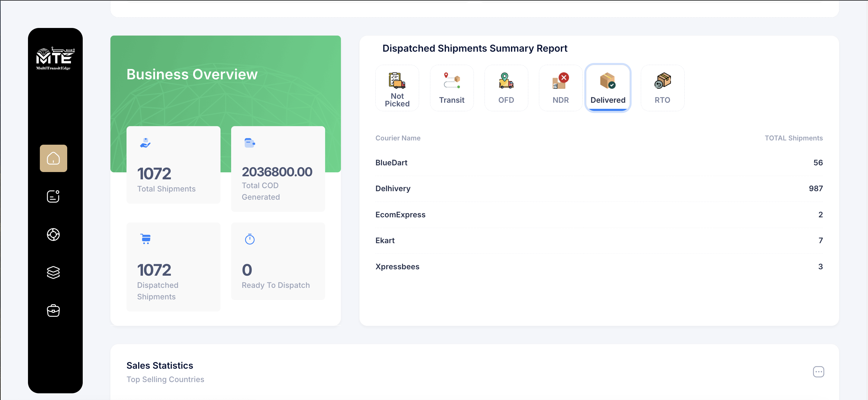This screenshot has width=868, height=400.
Task: Click the Business Overview heading
Action: click(x=192, y=74)
